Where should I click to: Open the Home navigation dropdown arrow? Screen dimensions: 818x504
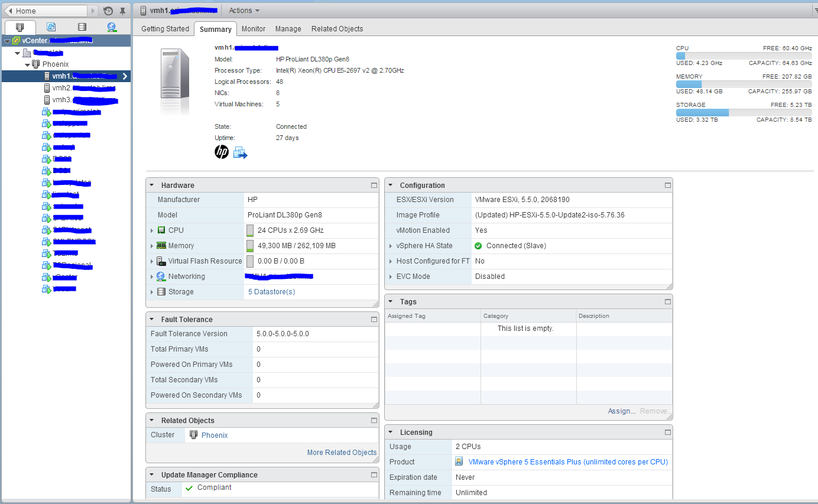94,11
